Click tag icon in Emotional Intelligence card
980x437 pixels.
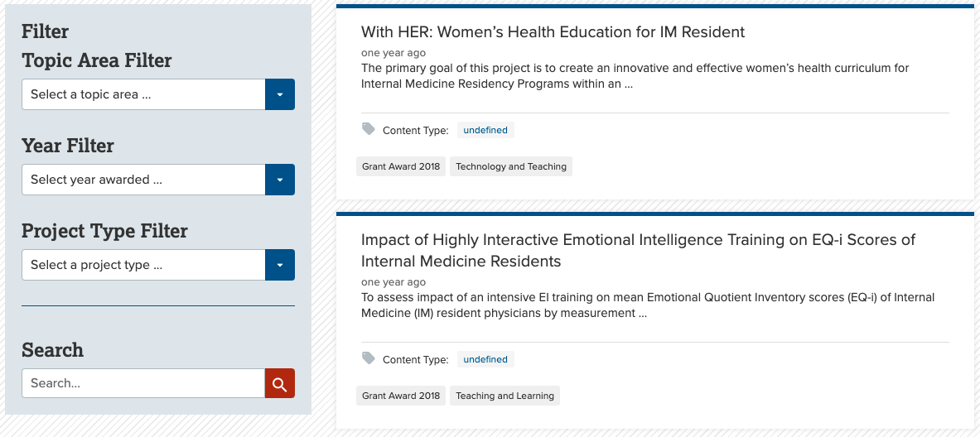click(x=369, y=358)
